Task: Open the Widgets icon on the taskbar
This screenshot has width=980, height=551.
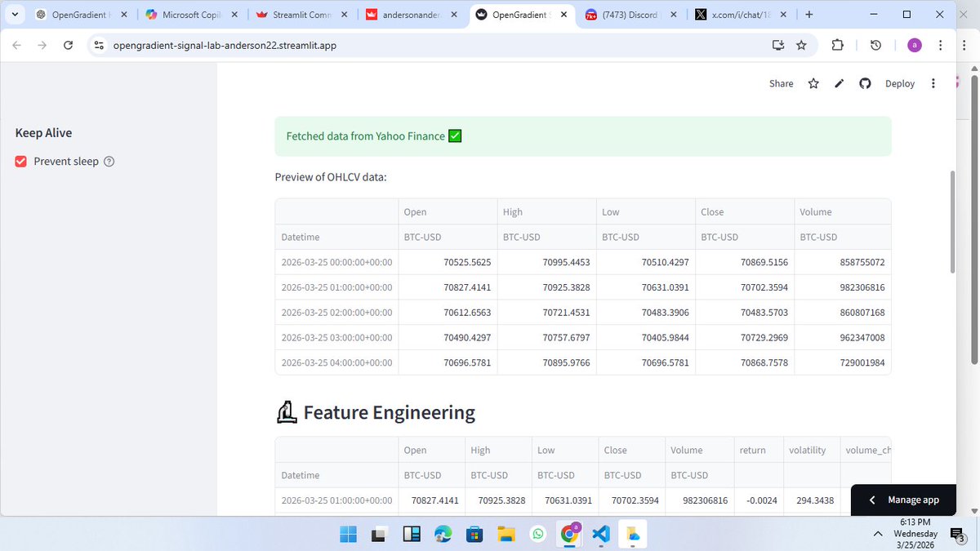Action: (x=412, y=535)
